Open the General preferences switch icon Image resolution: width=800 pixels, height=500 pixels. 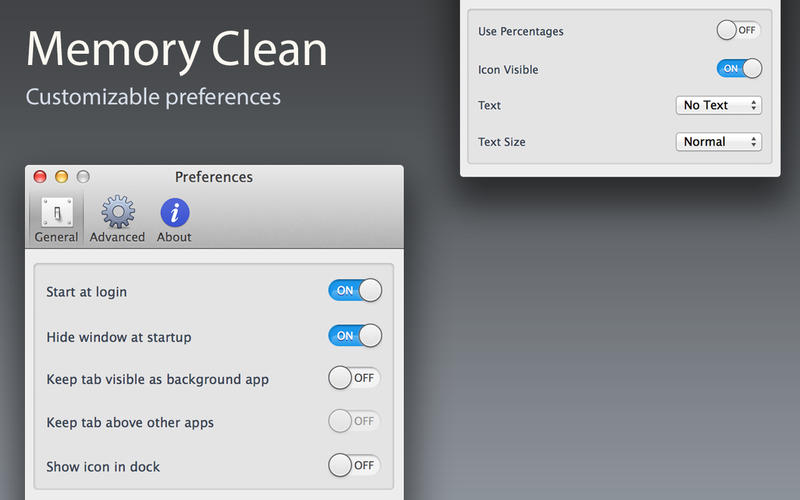[56, 213]
